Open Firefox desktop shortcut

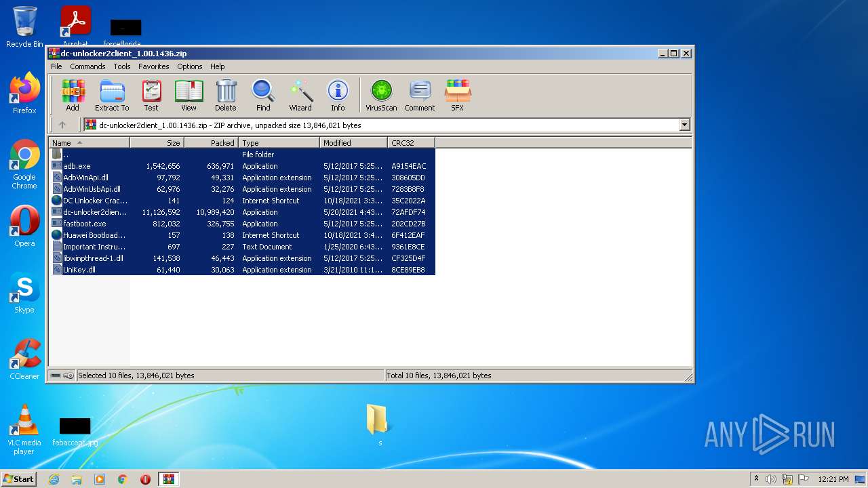tap(24, 94)
